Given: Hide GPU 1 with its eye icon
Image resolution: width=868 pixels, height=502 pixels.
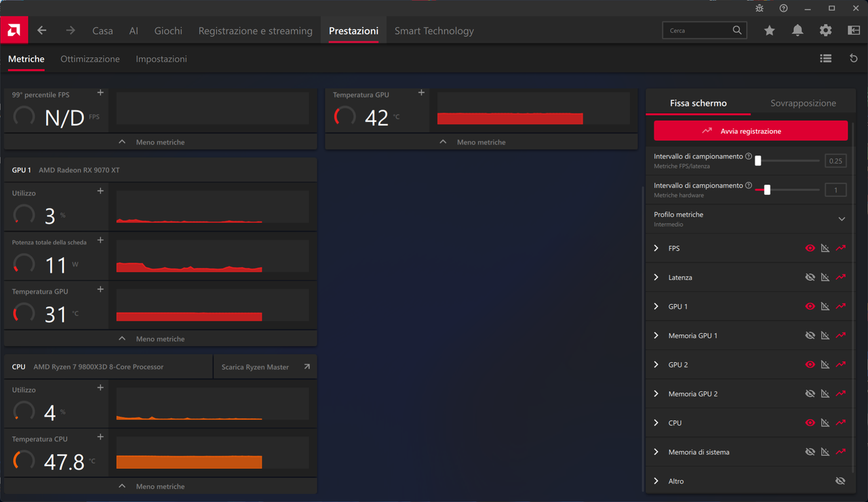Looking at the screenshot, I should [x=810, y=307].
